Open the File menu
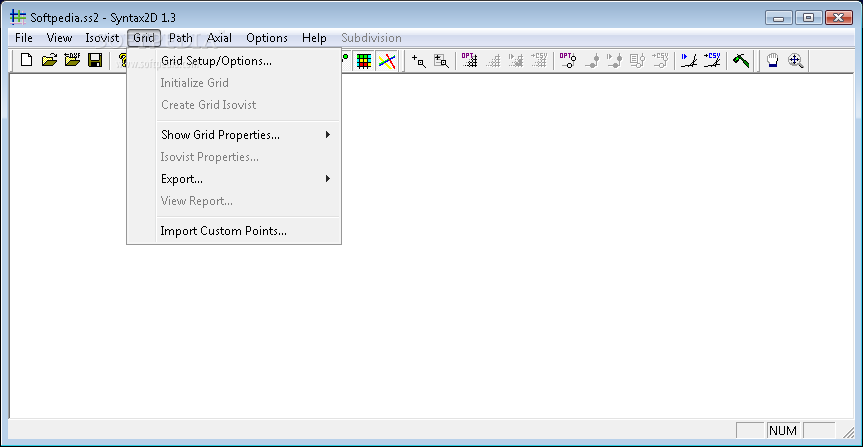The width and height of the screenshot is (863, 447). [x=24, y=38]
